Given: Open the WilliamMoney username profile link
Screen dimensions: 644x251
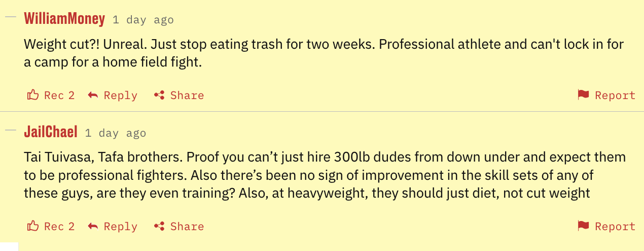Looking at the screenshot, I should (64, 19).
